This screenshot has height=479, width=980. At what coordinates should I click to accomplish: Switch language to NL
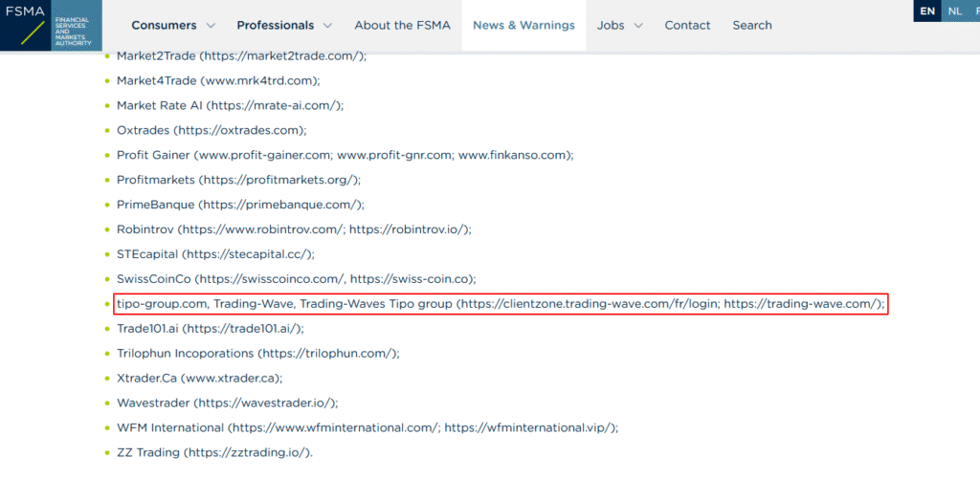click(953, 11)
